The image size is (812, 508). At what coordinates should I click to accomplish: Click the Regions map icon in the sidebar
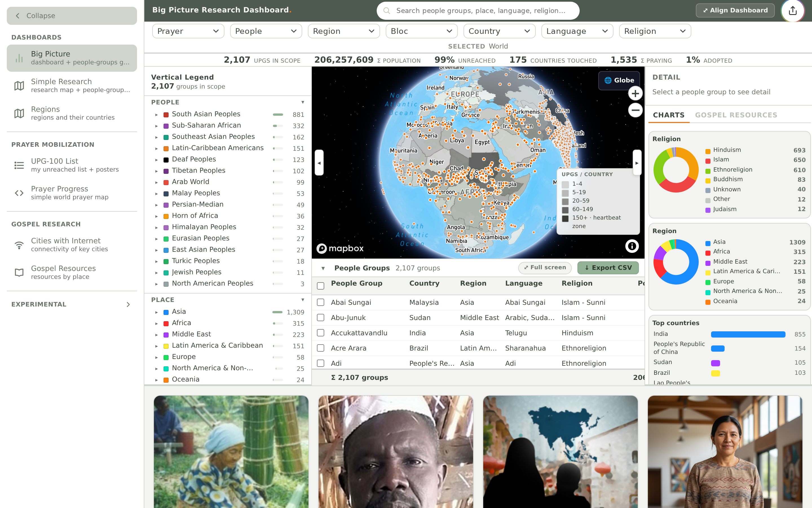pyautogui.click(x=19, y=113)
